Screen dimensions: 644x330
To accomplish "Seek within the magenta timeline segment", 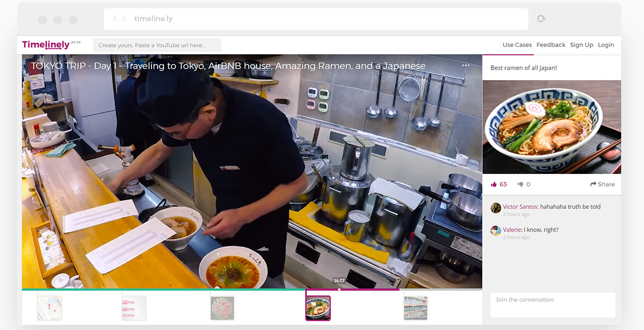I will point(353,289).
